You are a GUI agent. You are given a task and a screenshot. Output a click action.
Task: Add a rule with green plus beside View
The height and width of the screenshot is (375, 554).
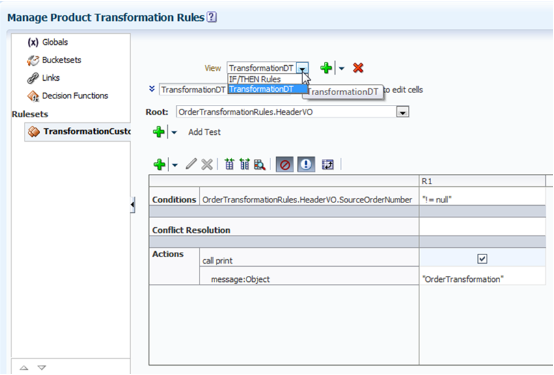click(326, 68)
